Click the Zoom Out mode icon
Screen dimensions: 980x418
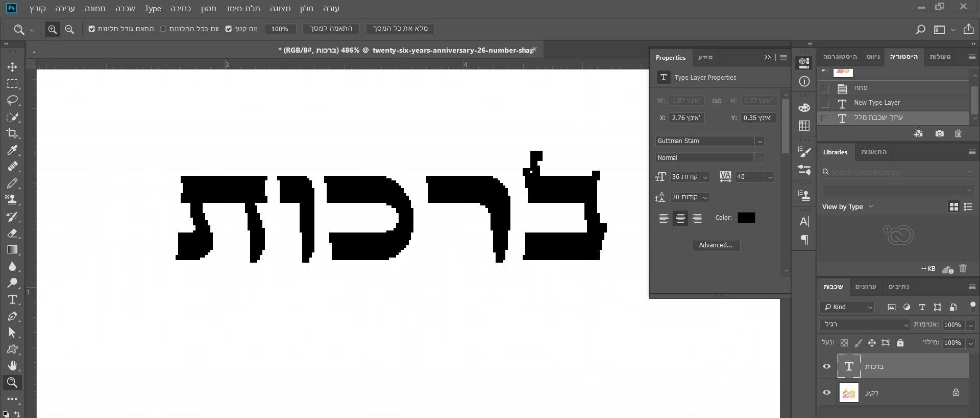tap(69, 29)
